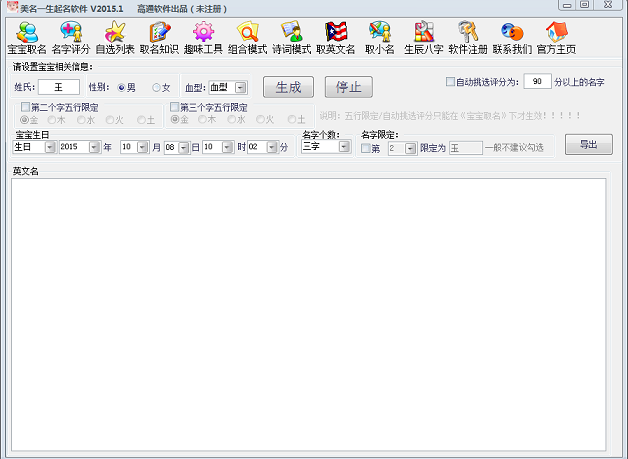The image size is (628, 459).
Task: Maximize the 美名一生起名软件 window
Action: coord(585,5)
